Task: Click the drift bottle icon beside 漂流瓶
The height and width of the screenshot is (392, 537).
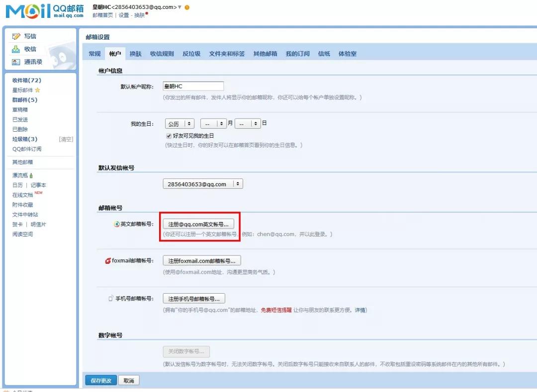Action: (31, 175)
